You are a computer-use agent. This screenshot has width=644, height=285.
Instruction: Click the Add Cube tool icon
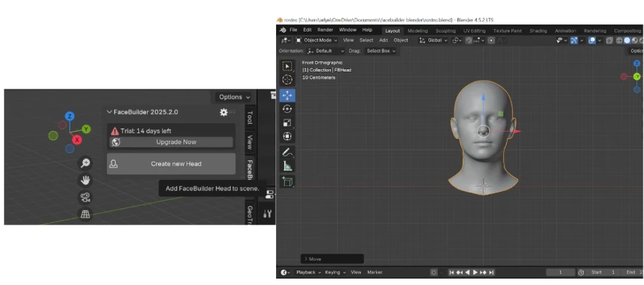(287, 181)
